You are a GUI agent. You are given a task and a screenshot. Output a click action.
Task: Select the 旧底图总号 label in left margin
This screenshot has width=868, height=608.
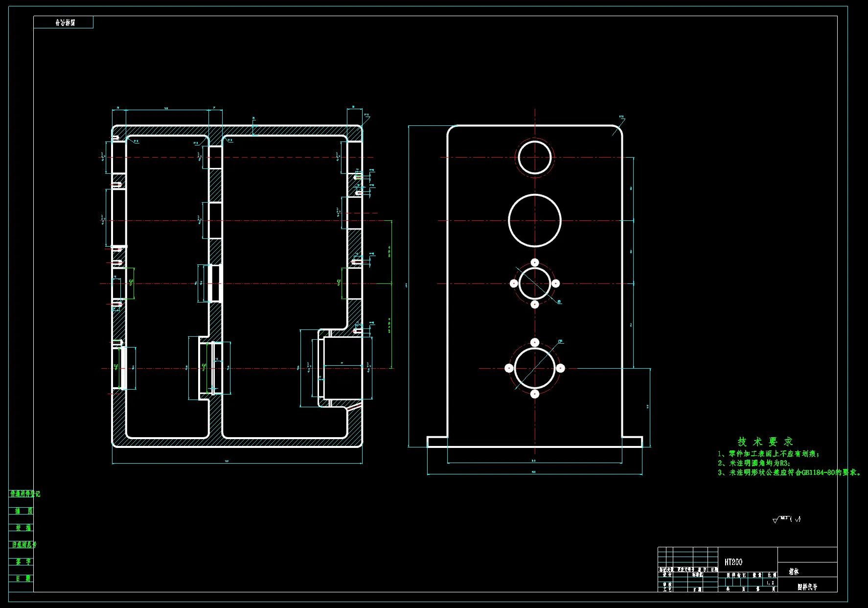pyautogui.click(x=24, y=544)
